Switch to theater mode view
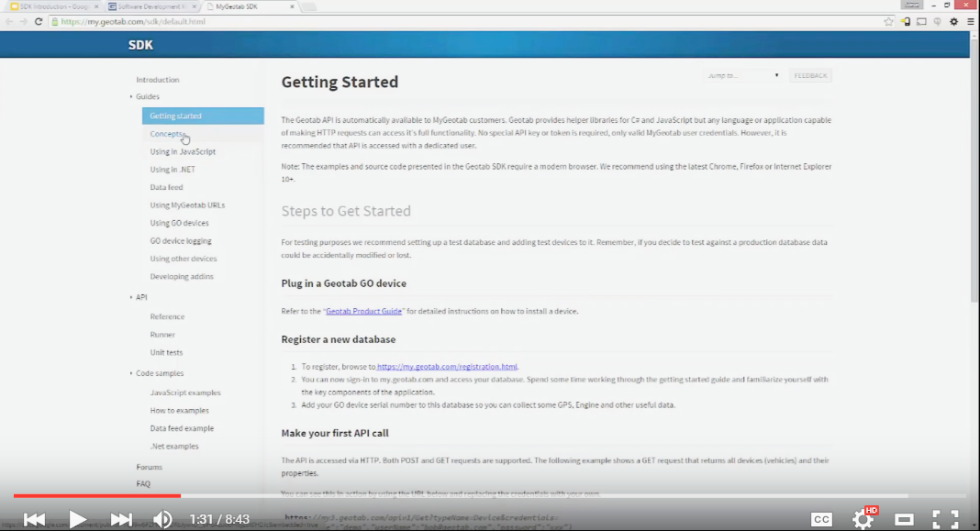This screenshot has width=980, height=531. pyautogui.click(x=904, y=519)
